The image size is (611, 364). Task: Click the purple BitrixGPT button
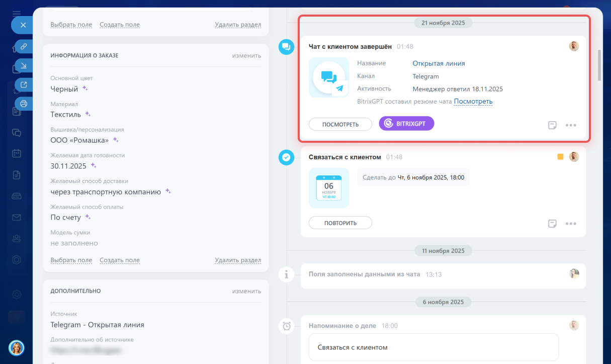click(406, 123)
